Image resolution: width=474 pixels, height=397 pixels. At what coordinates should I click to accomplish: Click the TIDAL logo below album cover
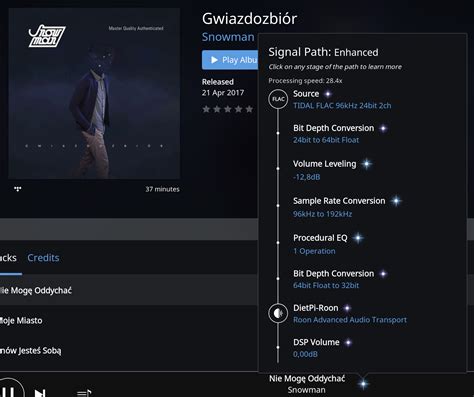tap(18, 189)
